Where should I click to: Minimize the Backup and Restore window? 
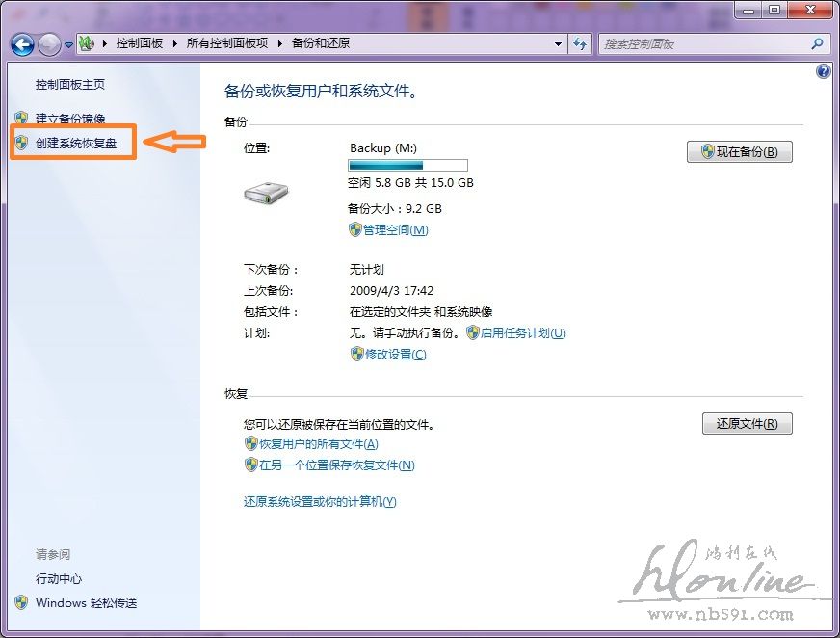point(748,10)
